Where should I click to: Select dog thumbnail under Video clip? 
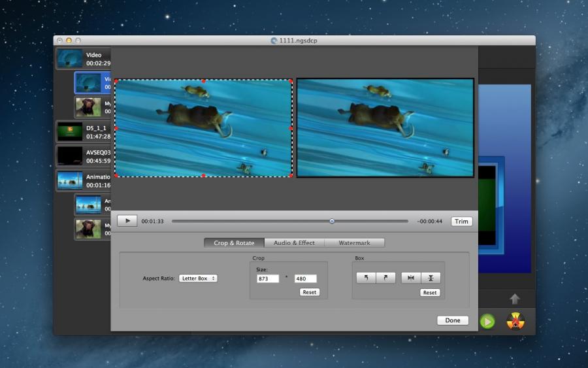(x=88, y=107)
